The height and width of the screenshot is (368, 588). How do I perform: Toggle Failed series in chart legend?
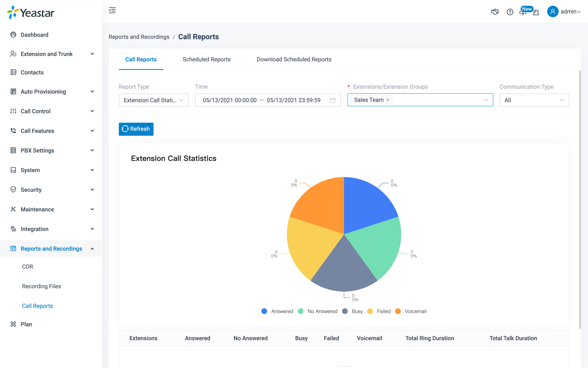379,311
